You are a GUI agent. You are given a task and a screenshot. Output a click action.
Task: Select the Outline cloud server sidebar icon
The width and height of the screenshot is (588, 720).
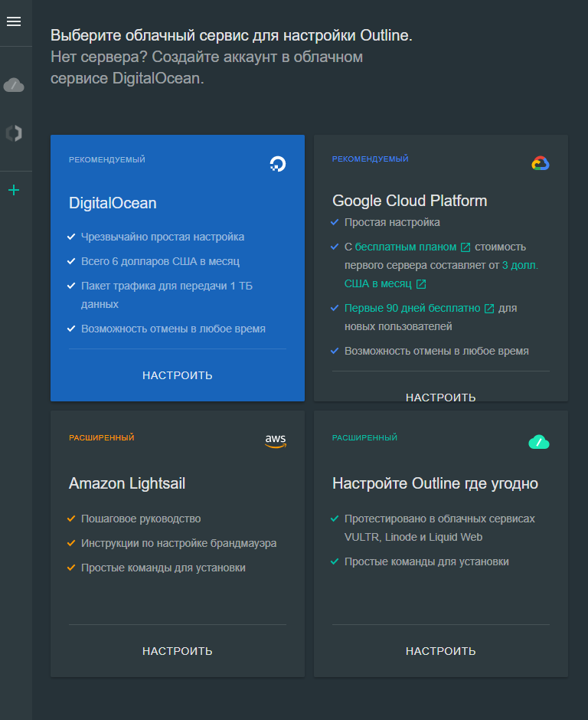14,85
